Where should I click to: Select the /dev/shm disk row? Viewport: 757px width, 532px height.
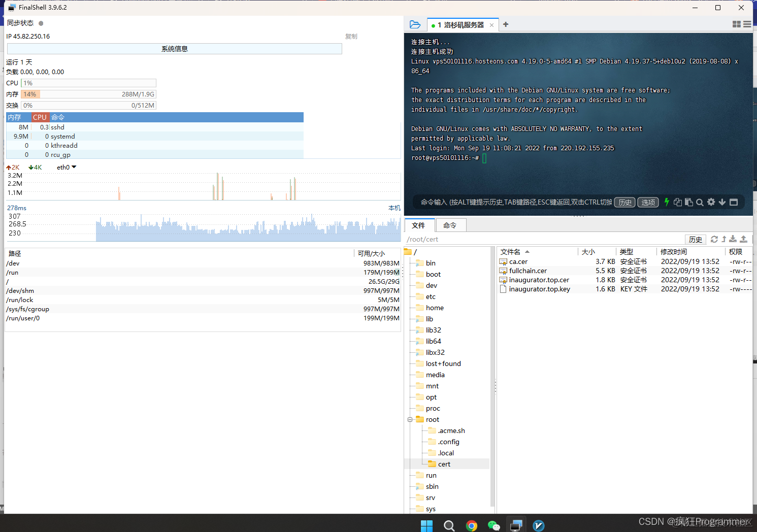pyautogui.click(x=203, y=291)
